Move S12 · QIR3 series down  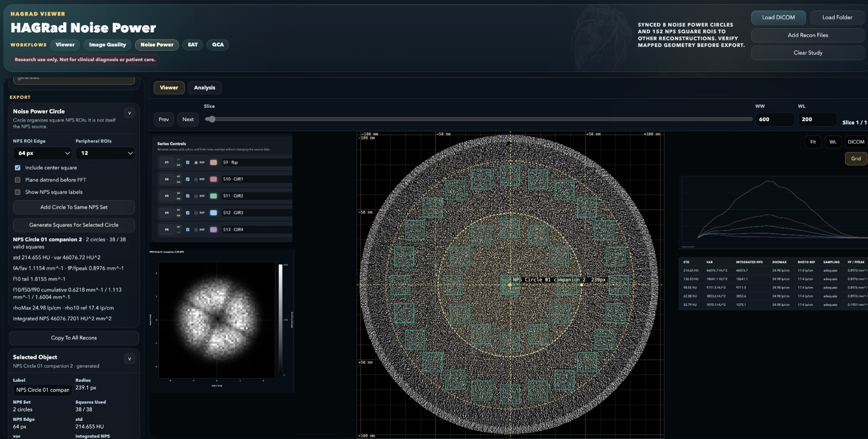tap(178, 216)
